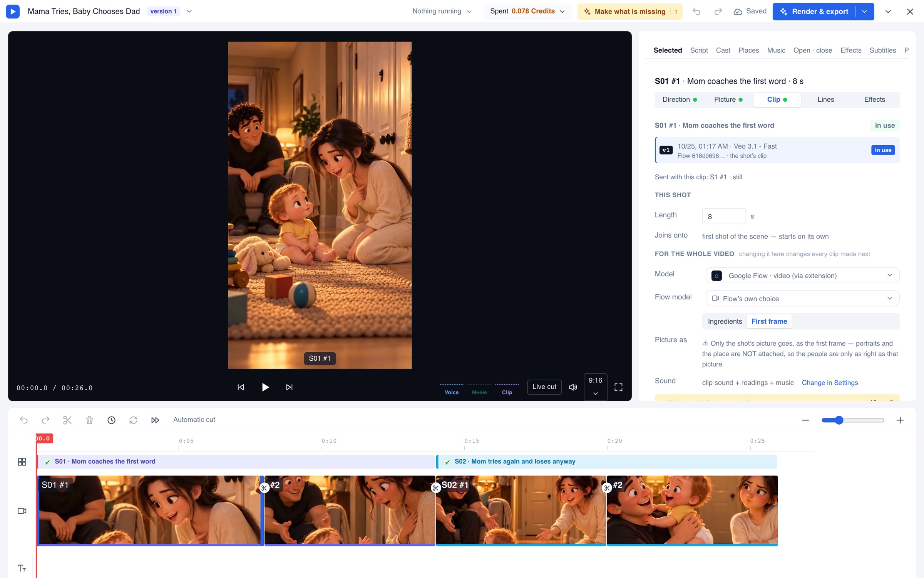This screenshot has width=924, height=578.
Task: Mute the preview speaker volume
Action: click(x=573, y=387)
